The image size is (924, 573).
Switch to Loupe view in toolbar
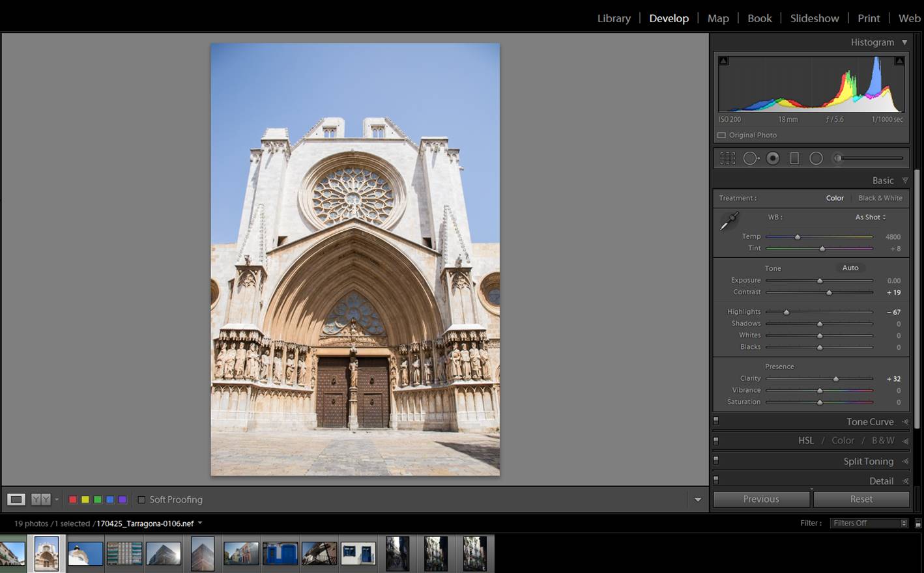(x=16, y=499)
